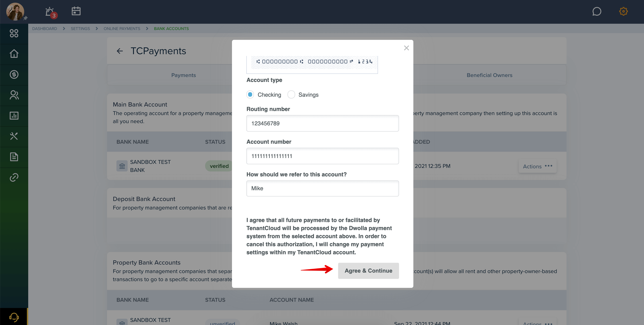The image size is (644, 325).
Task: Click the verified status badge
Action: 219,166
